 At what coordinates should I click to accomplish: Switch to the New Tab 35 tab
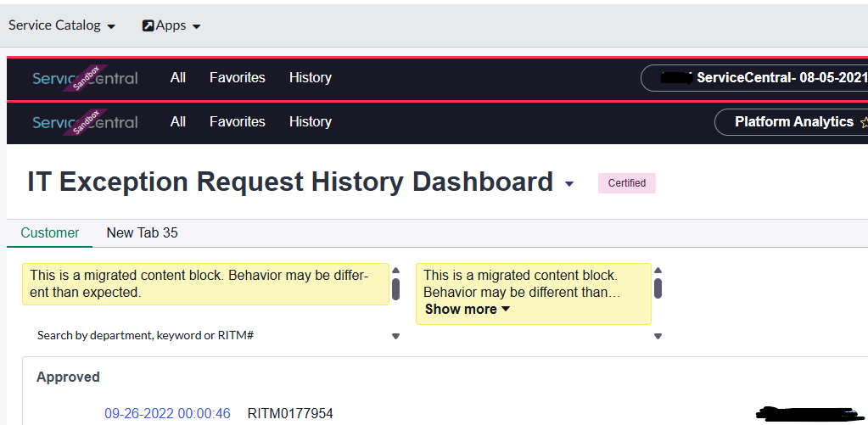142,232
